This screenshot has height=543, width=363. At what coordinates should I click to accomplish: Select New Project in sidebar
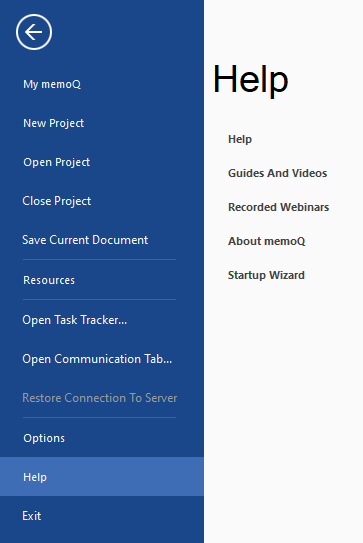coord(53,123)
